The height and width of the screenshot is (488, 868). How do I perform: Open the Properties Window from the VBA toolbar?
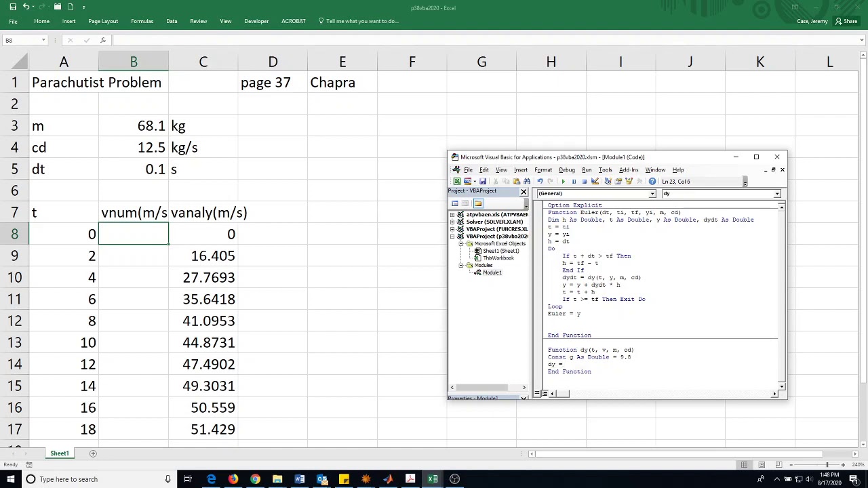tap(618, 182)
